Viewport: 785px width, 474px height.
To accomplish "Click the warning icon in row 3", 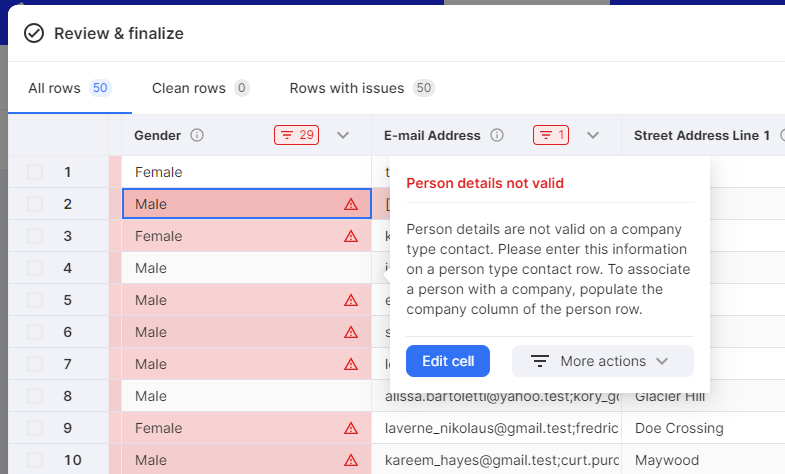I will tap(351, 236).
